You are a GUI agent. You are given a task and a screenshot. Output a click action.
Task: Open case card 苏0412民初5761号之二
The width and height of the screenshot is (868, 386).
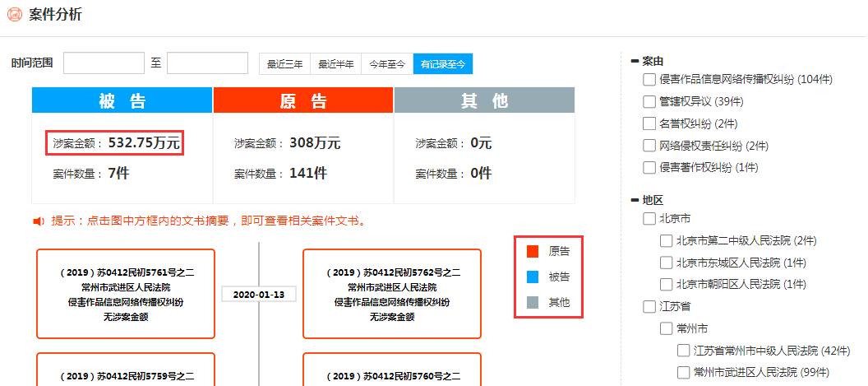click(x=126, y=294)
